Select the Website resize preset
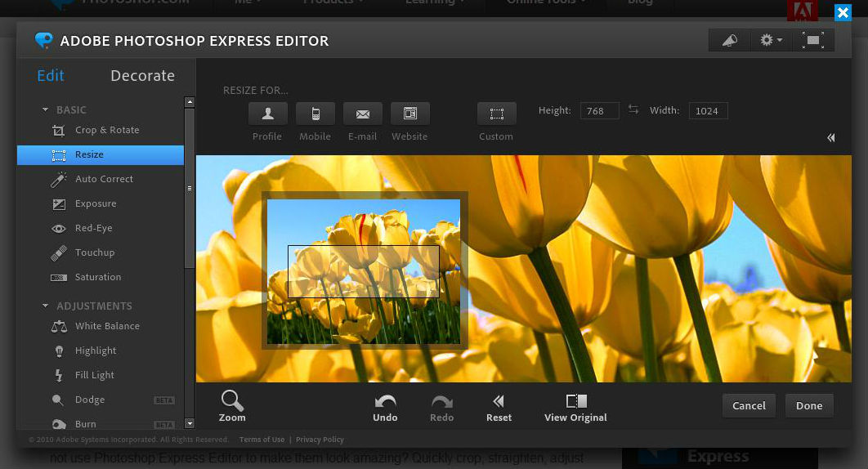 pos(409,114)
